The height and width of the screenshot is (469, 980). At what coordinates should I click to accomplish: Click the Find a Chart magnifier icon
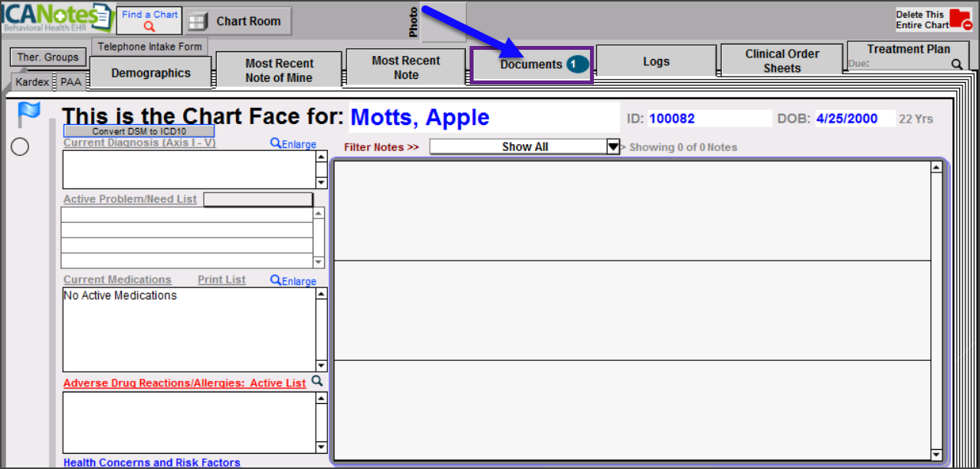point(149,27)
